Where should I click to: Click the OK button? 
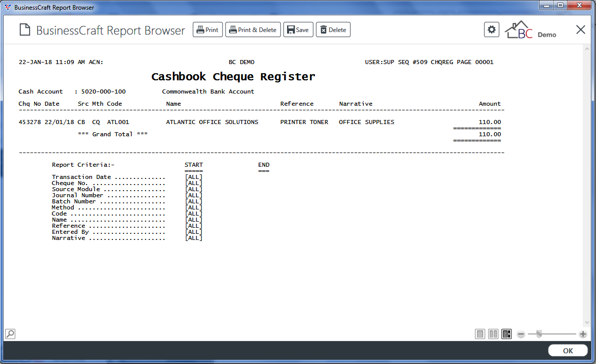[568, 351]
